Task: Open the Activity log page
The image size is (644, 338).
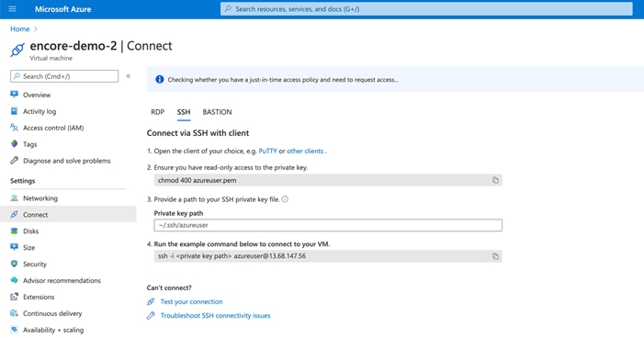Action: tap(40, 111)
